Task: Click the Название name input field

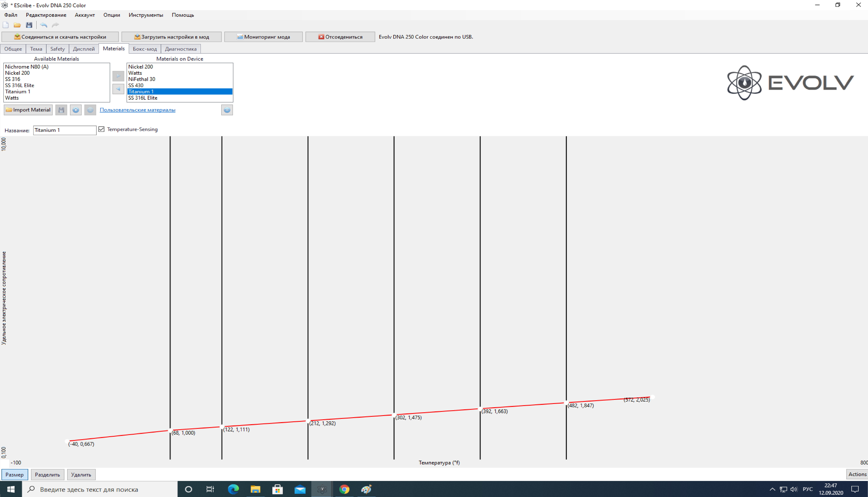Action: coord(65,130)
